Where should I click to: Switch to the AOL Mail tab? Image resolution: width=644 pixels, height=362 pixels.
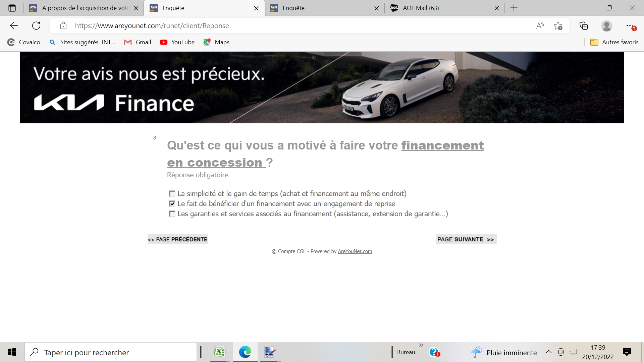click(421, 8)
